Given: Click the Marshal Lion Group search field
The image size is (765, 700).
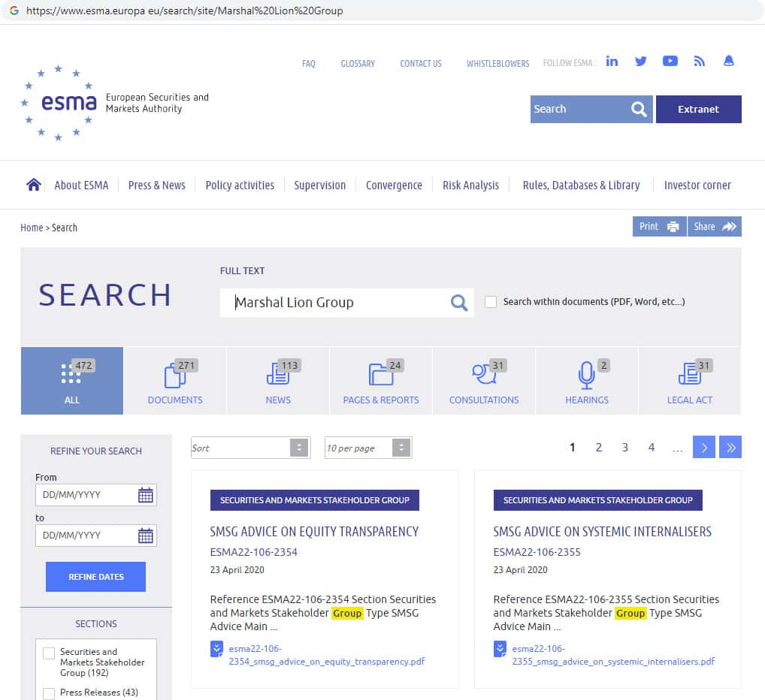Looking at the screenshot, I should point(338,303).
